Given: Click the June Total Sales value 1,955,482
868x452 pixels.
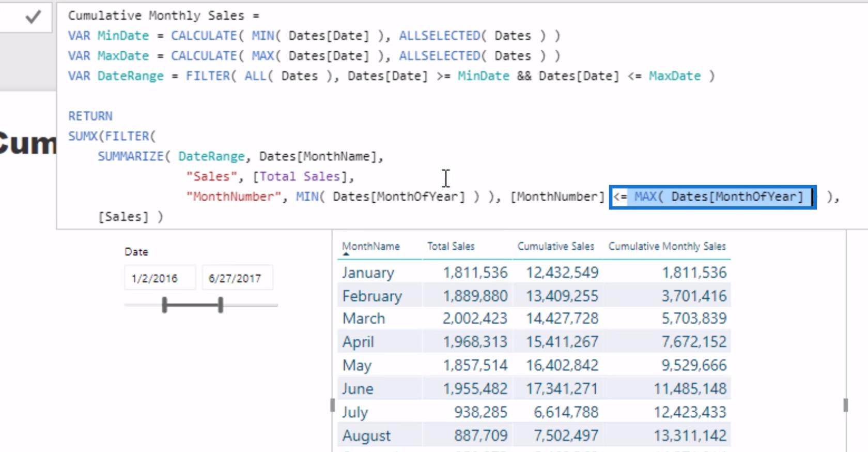Looking at the screenshot, I should tap(475, 388).
